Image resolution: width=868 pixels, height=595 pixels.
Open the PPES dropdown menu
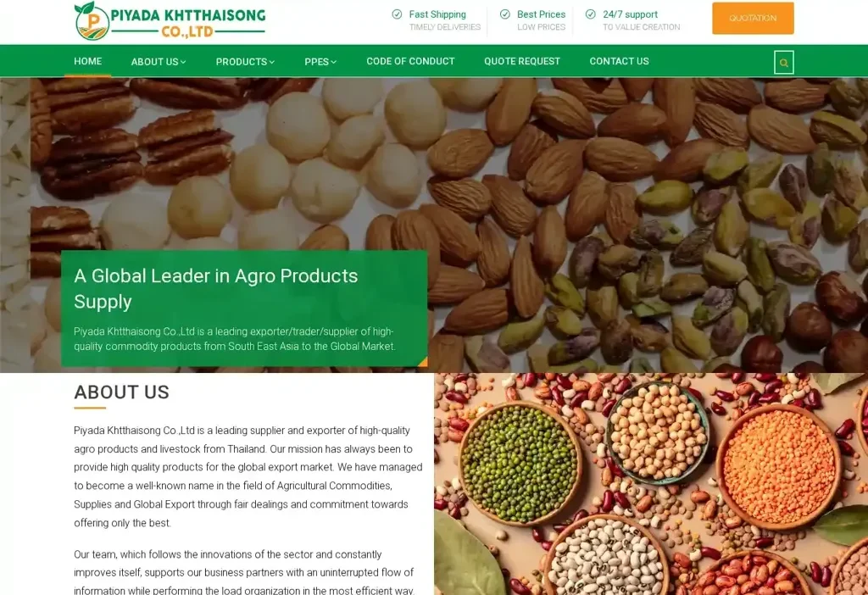coord(320,62)
